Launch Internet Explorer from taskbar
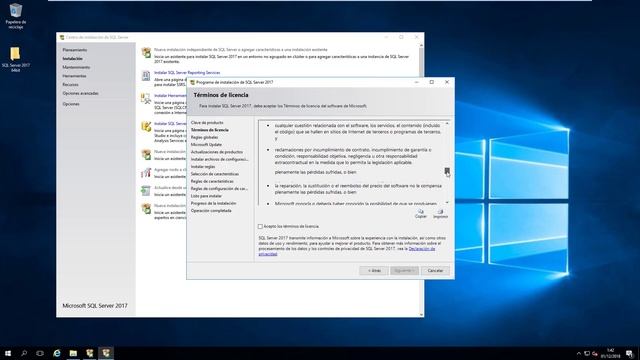This screenshot has height=360, width=640. pos(57,353)
